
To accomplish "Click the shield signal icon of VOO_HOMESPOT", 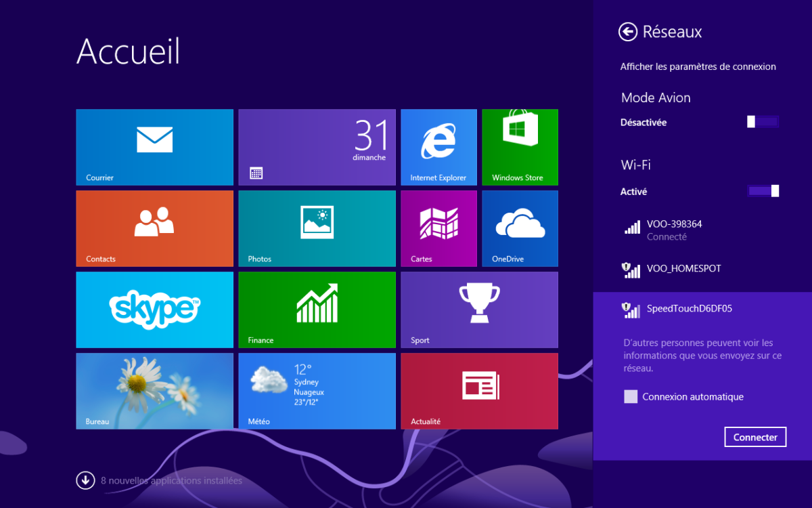I will click(631, 270).
